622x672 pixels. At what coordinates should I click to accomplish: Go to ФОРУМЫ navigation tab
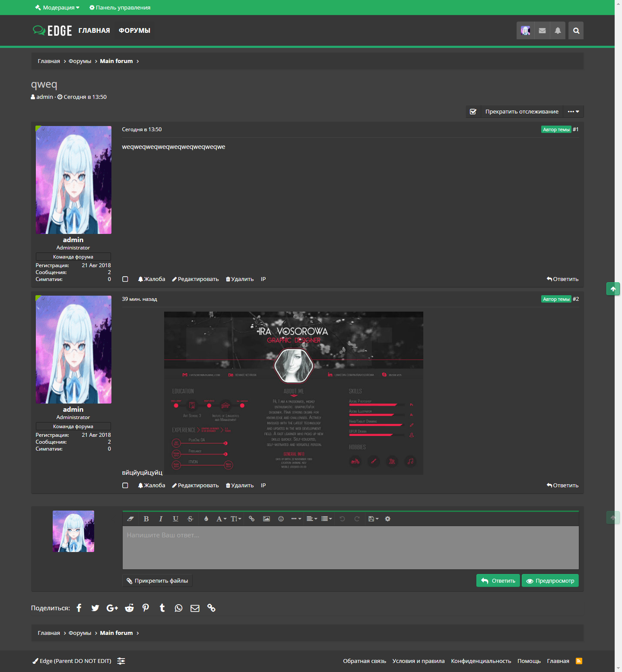[134, 31]
